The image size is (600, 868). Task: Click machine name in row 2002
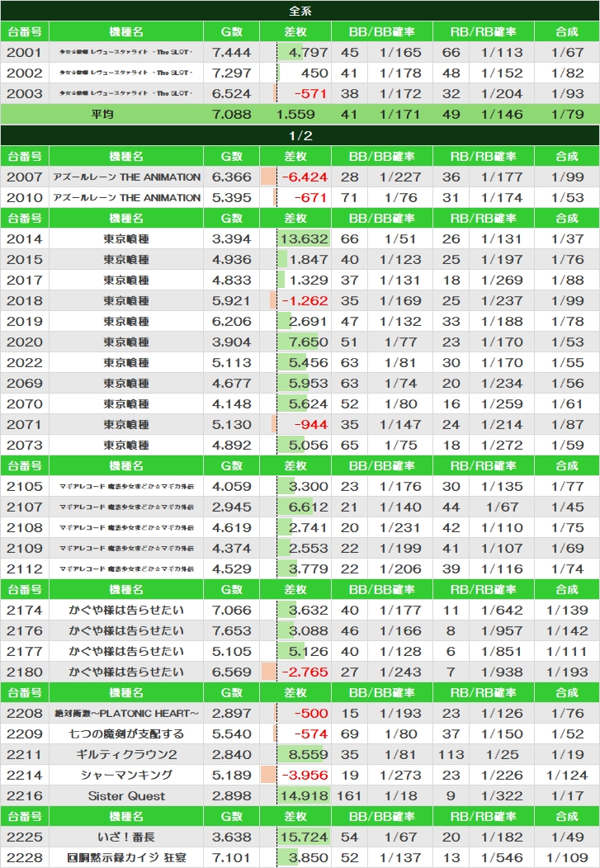(126, 73)
